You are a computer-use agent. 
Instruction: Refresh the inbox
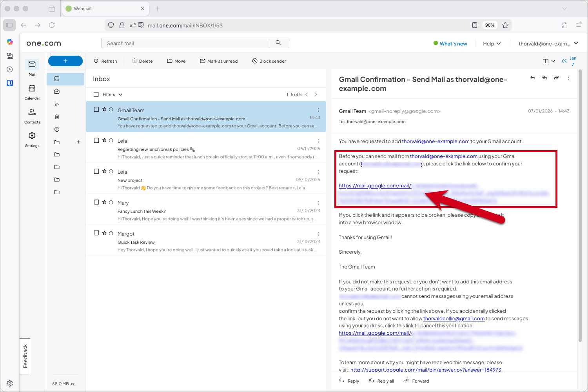click(x=105, y=61)
